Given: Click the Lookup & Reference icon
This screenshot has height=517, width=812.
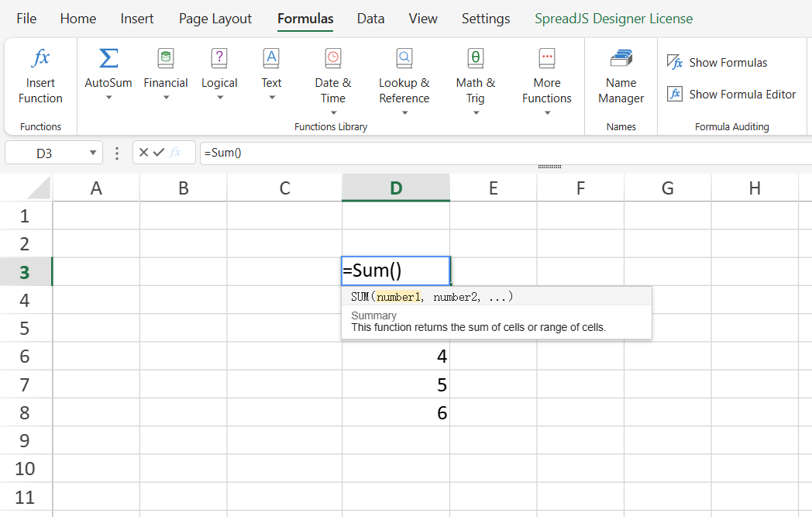Looking at the screenshot, I should coord(404,58).
